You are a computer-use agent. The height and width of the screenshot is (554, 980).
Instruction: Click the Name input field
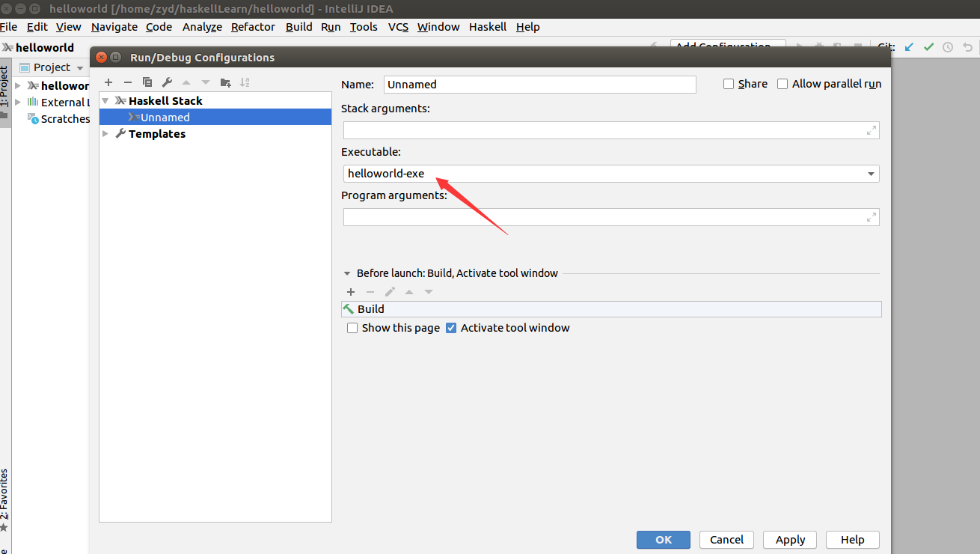[x=540, y=85]
